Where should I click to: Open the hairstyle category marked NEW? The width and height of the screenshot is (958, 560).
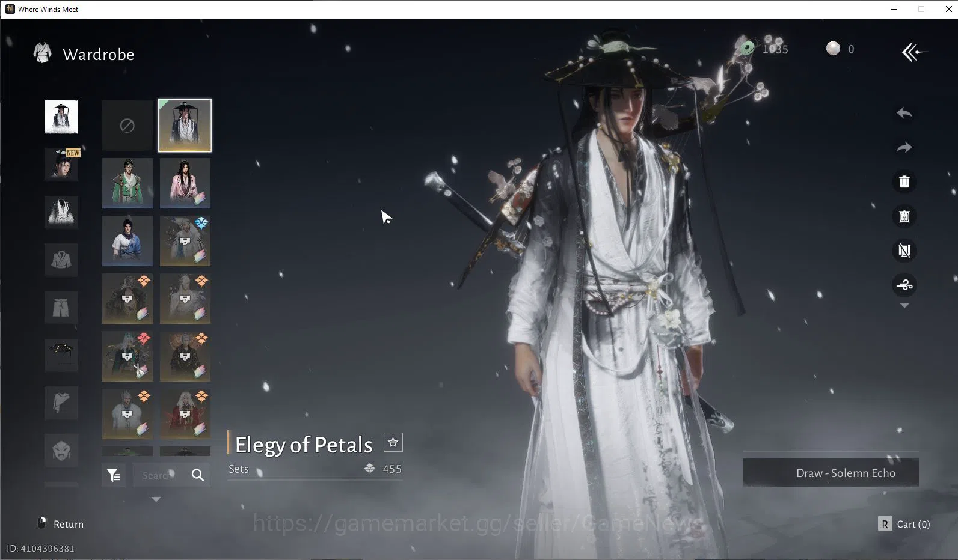click(x=61, y=165)
